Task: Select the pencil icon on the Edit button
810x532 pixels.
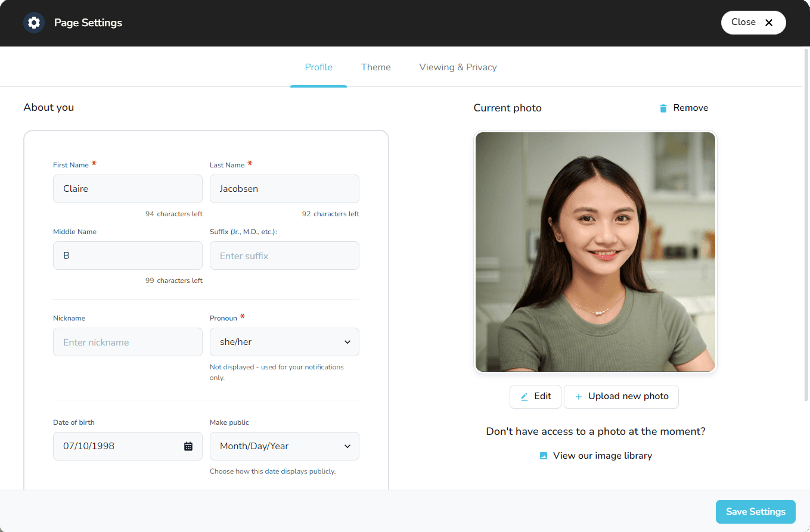Action: click(525, 396)
